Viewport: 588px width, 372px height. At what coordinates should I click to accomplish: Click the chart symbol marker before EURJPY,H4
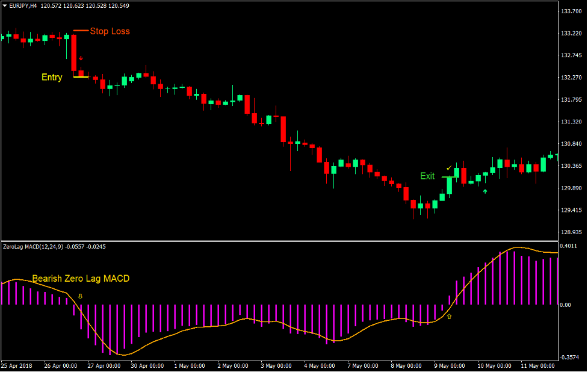(x=4, y=5)
